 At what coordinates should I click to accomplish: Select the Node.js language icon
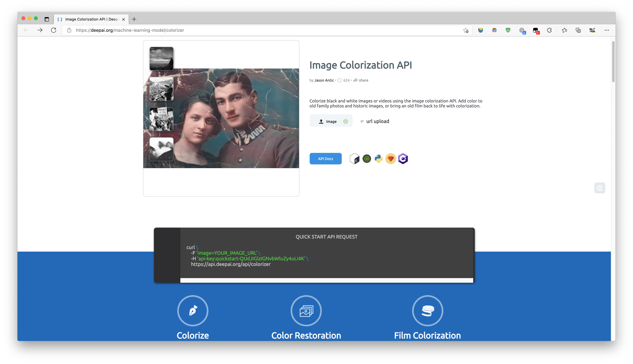click(367, 158)
